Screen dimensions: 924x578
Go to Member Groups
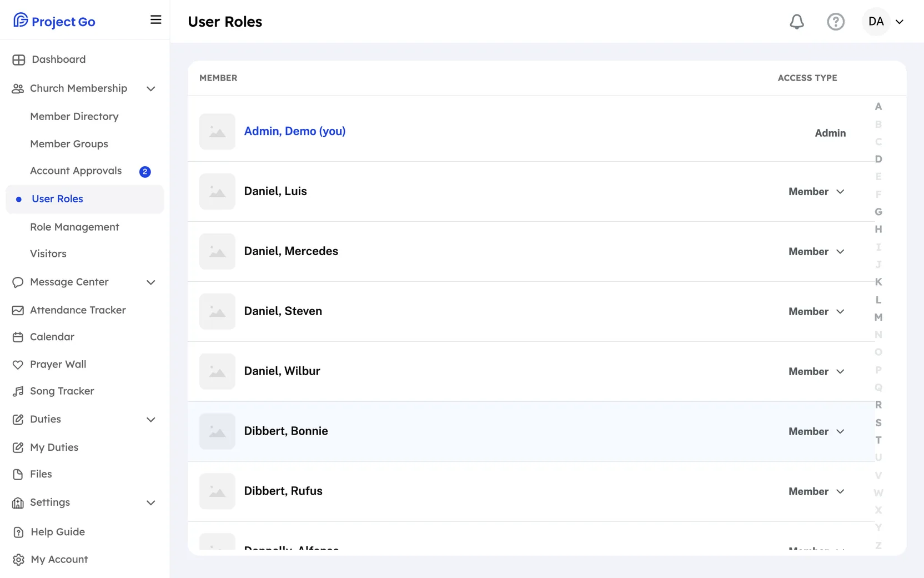tap(69, 144)
